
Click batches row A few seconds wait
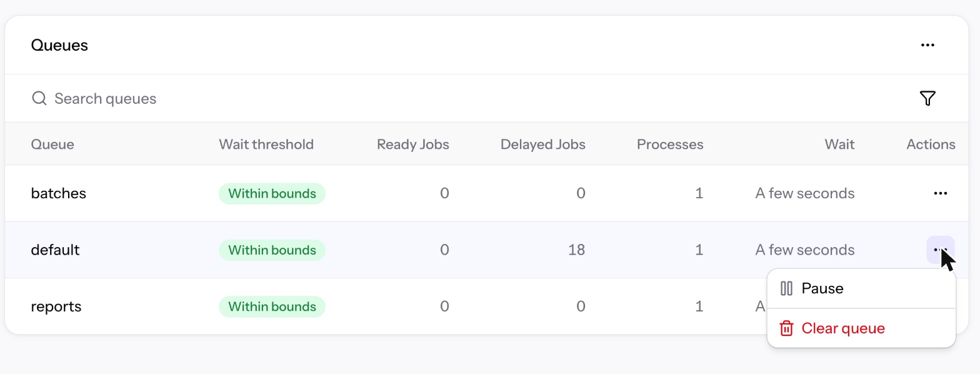click(805, 193)
